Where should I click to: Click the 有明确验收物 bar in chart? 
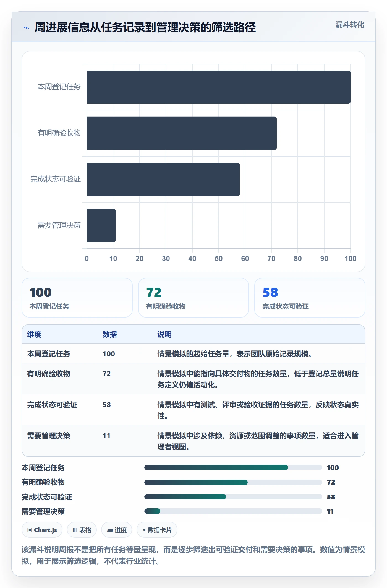[x=182, y=133]
